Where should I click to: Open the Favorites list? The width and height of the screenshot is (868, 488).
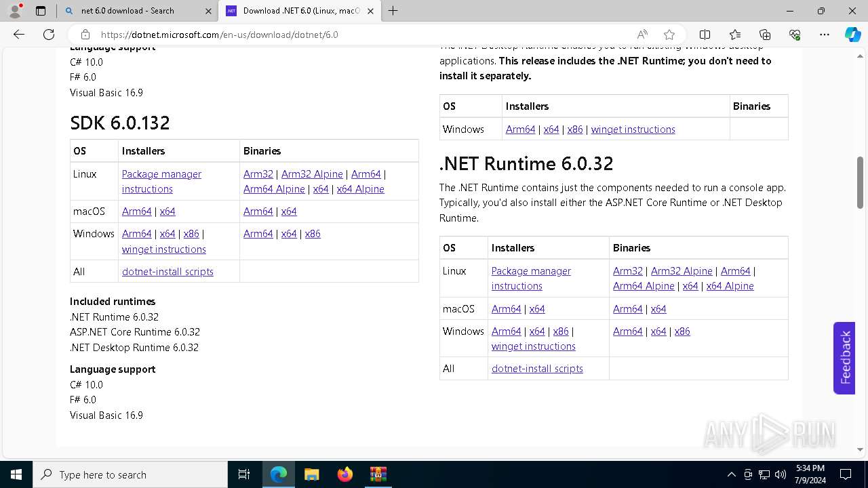point(735,35)
